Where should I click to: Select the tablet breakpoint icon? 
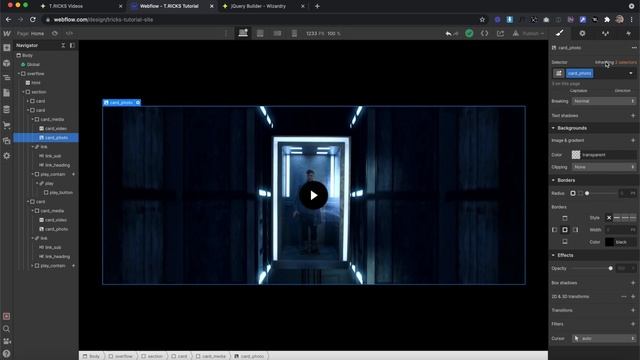pos(260,33)
